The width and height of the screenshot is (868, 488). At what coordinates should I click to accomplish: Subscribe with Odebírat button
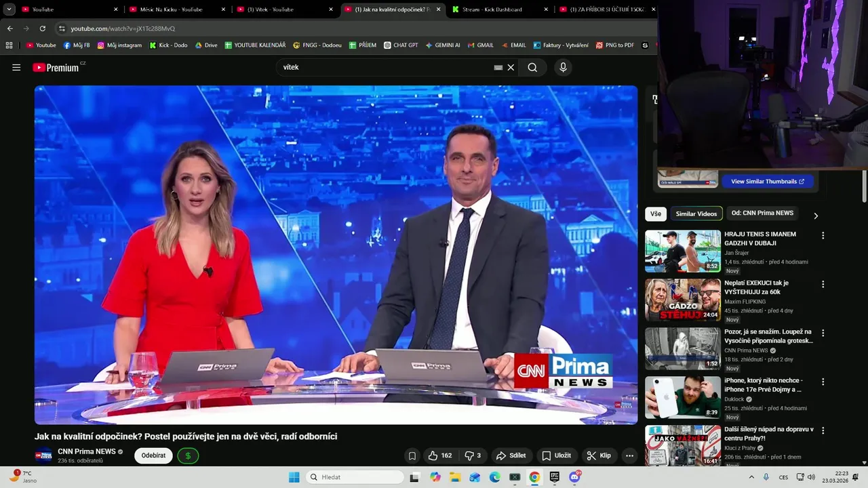click(153, 455)
